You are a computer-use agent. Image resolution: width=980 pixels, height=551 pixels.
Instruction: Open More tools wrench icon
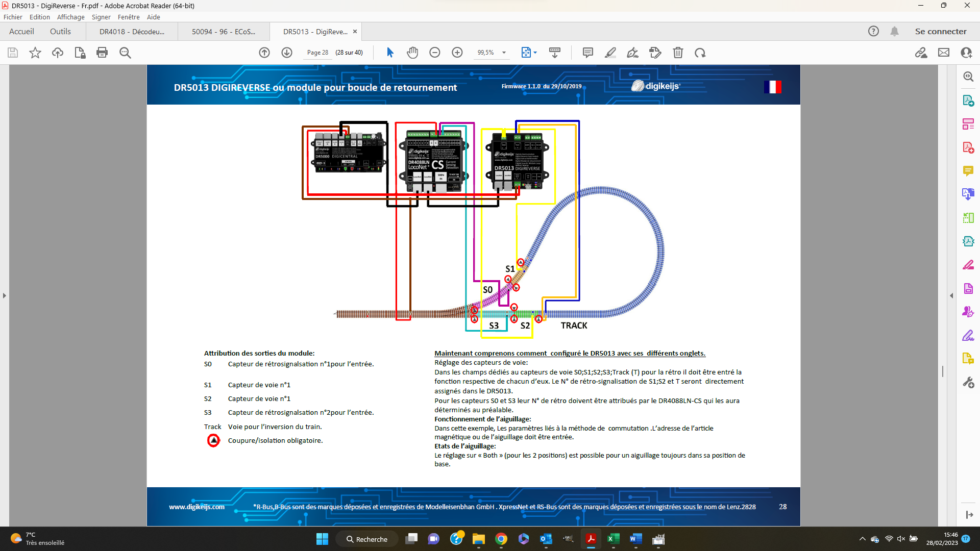point(968,382)
